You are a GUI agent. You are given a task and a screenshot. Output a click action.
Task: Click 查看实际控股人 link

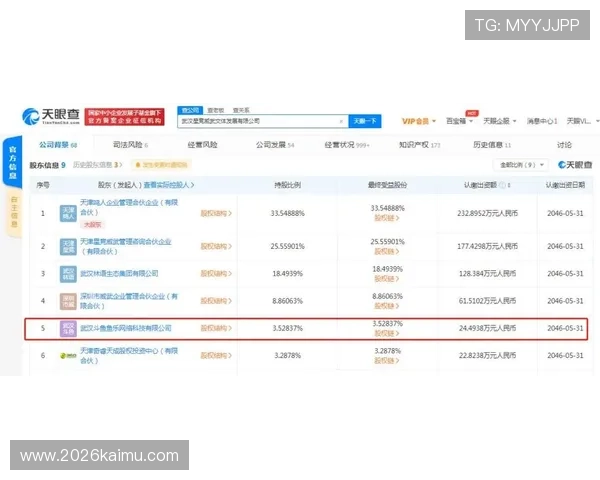pos(169,185)
